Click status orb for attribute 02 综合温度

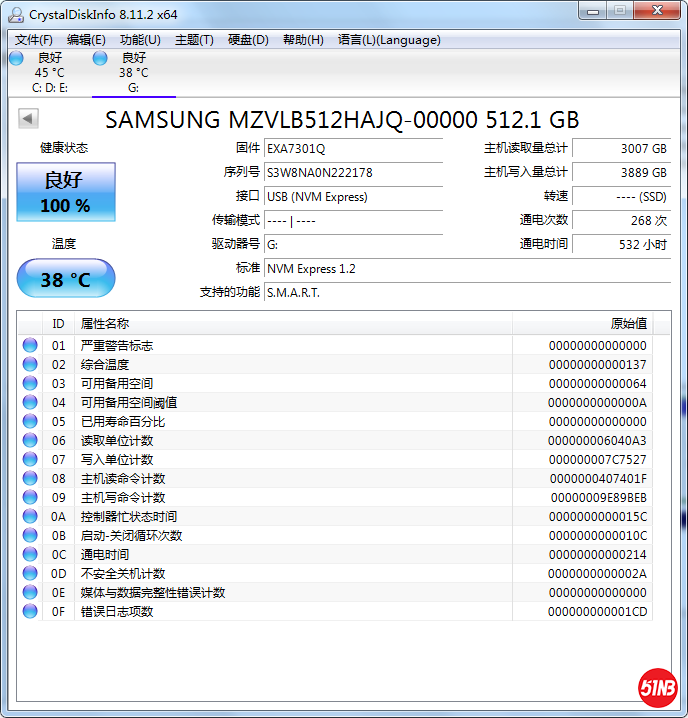[30, 364]
